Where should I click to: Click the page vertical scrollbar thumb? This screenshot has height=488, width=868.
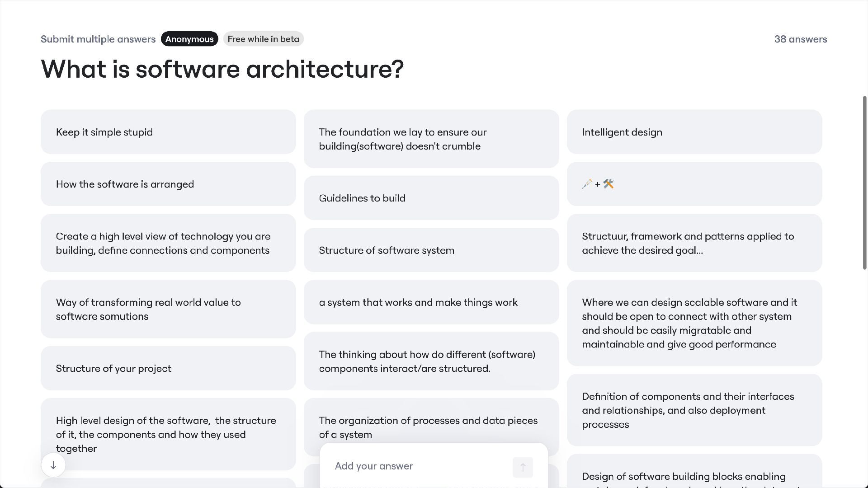click(x=864, y=183)
